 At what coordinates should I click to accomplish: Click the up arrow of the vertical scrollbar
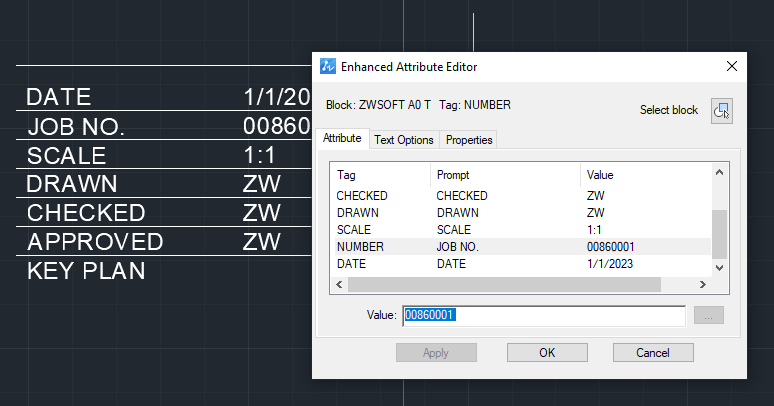tap(720, 172)
